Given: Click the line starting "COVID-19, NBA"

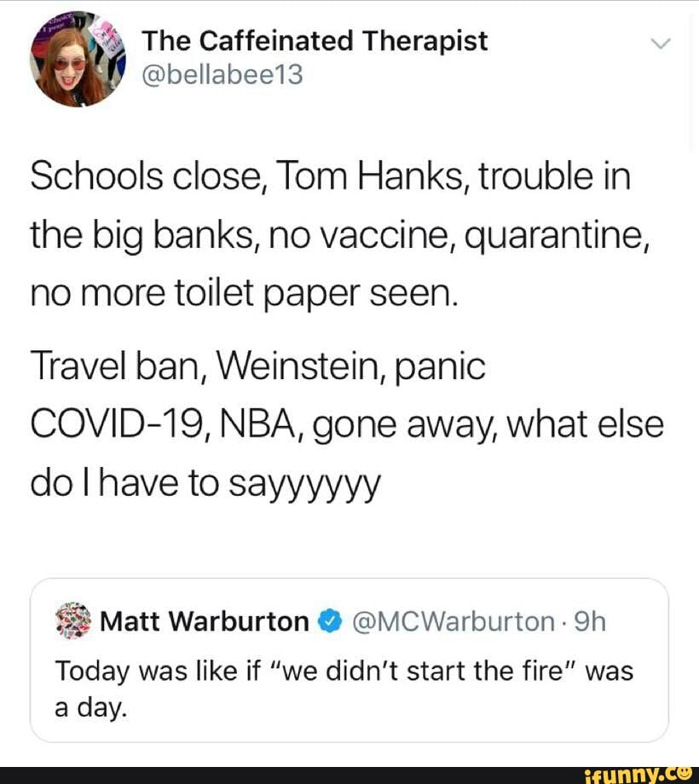Looking at the screenshot, I should (x=346, y=425).
